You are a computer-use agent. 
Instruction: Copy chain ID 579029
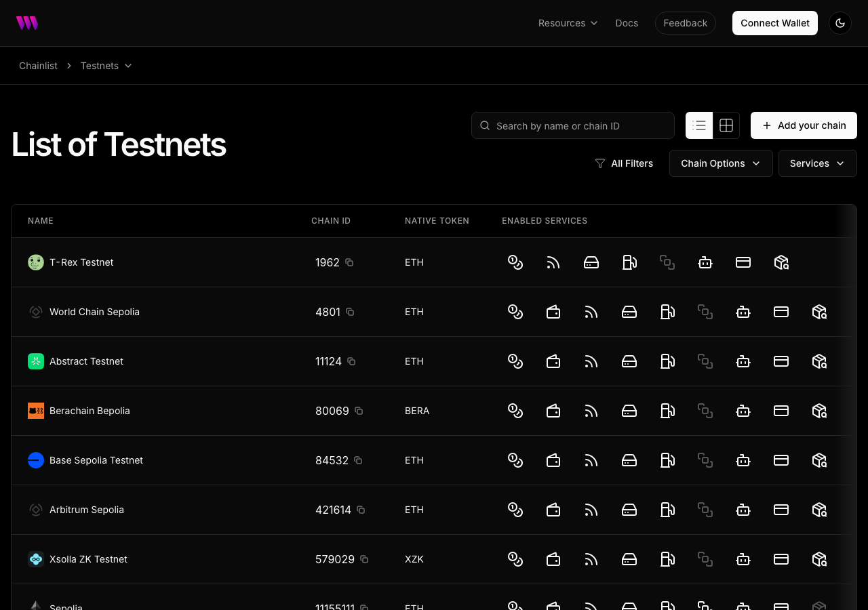tap(364, 559)
